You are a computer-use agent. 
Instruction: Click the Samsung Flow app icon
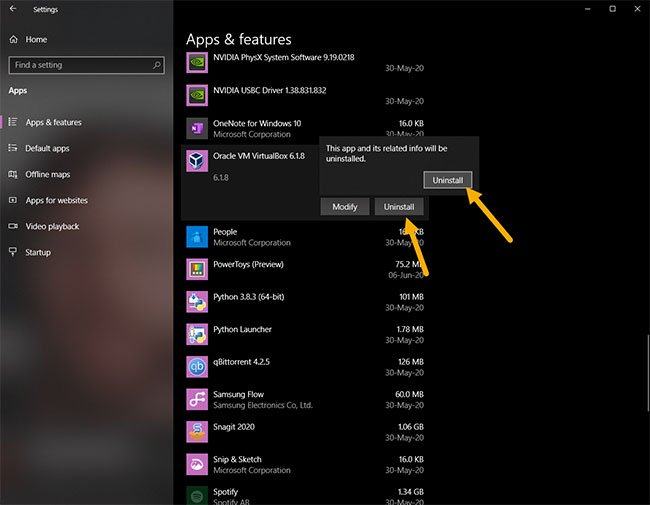(x=197, y=399)
